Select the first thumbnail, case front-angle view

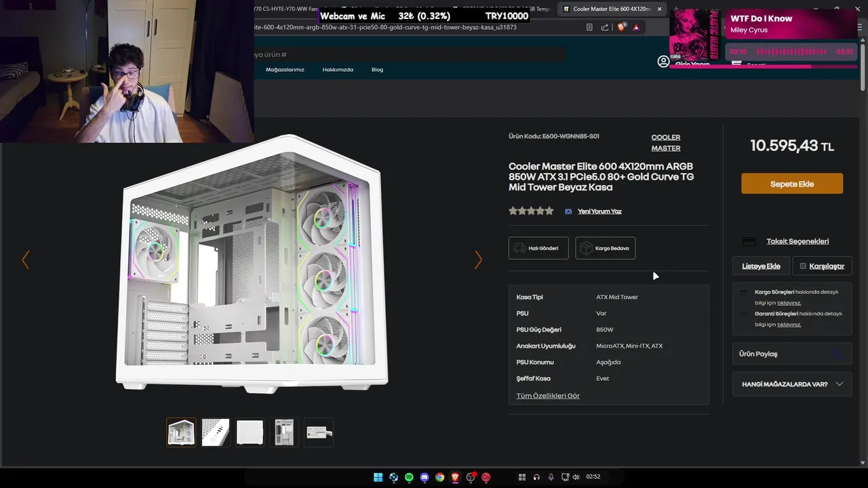pyautogui.click(x=181, y=432)
